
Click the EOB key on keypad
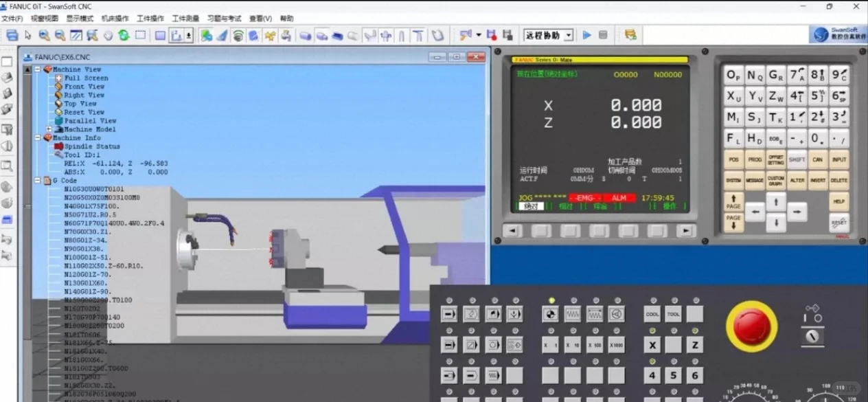(x=776, y=138)
